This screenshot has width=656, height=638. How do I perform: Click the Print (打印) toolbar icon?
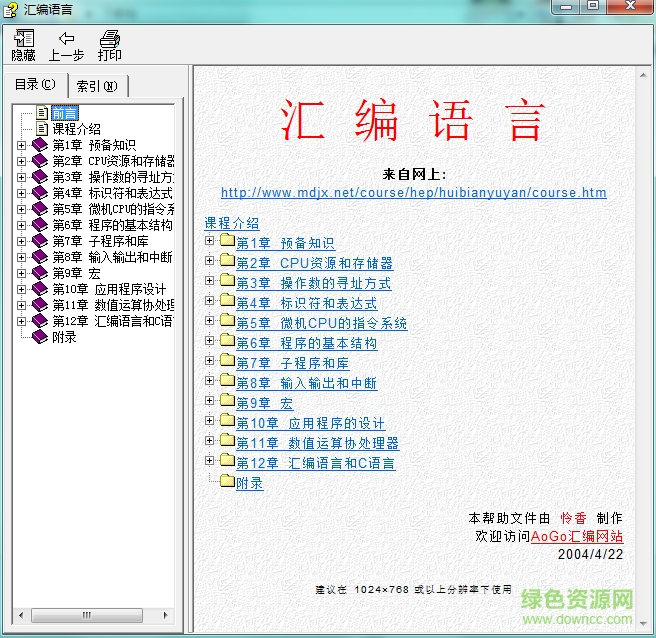pyautogui.click(x=109, y=38)
